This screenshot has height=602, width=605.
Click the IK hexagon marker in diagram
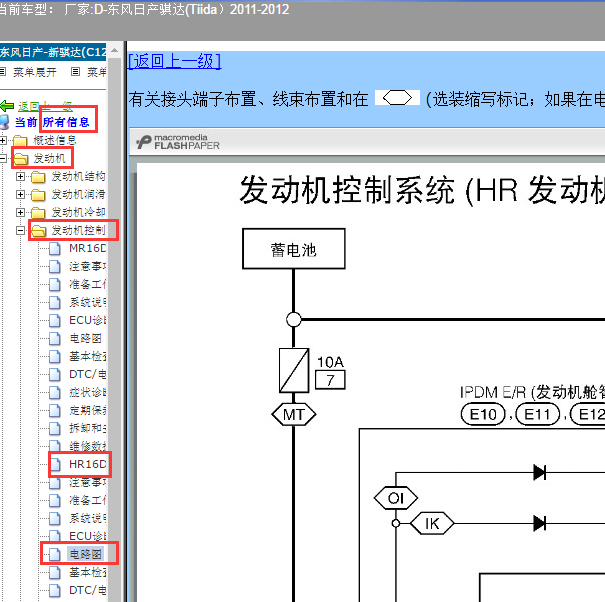click(x=432, y=524)
